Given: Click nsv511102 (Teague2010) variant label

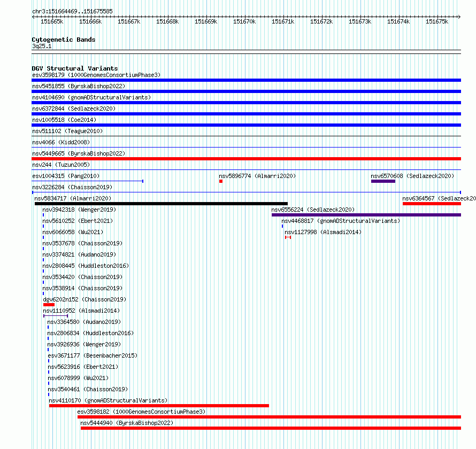Looking at the screenshot, I should pyautogui.click(x=67, y=131).
